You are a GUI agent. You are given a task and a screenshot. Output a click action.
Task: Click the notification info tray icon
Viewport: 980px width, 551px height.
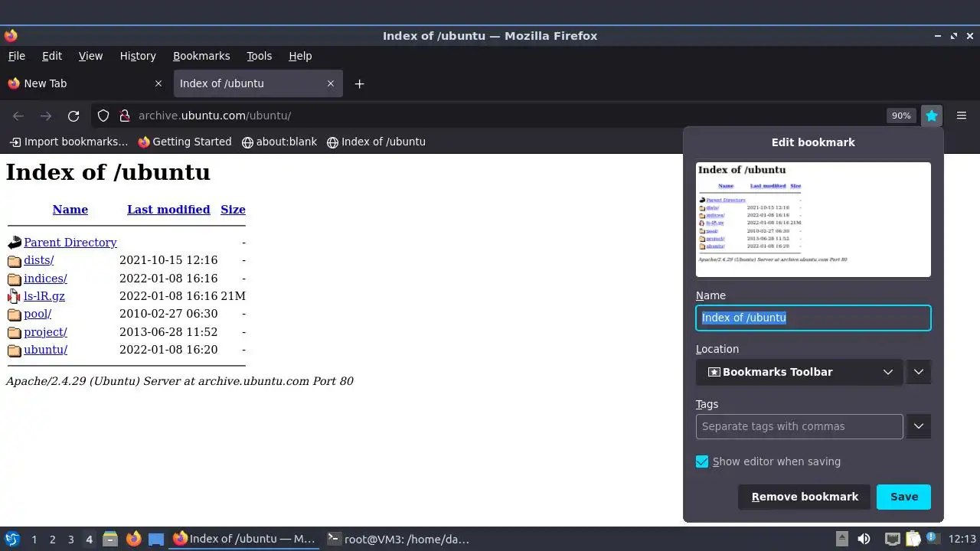coord(933,539)
